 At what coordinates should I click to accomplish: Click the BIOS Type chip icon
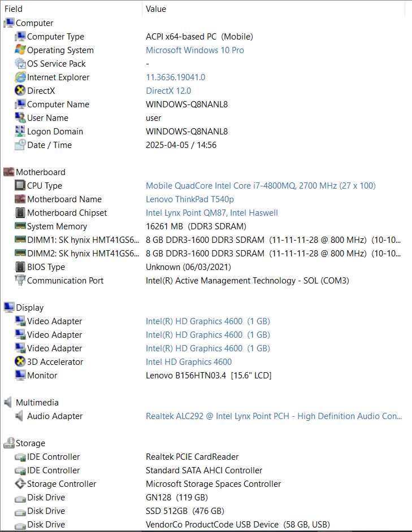coord(20,267)
